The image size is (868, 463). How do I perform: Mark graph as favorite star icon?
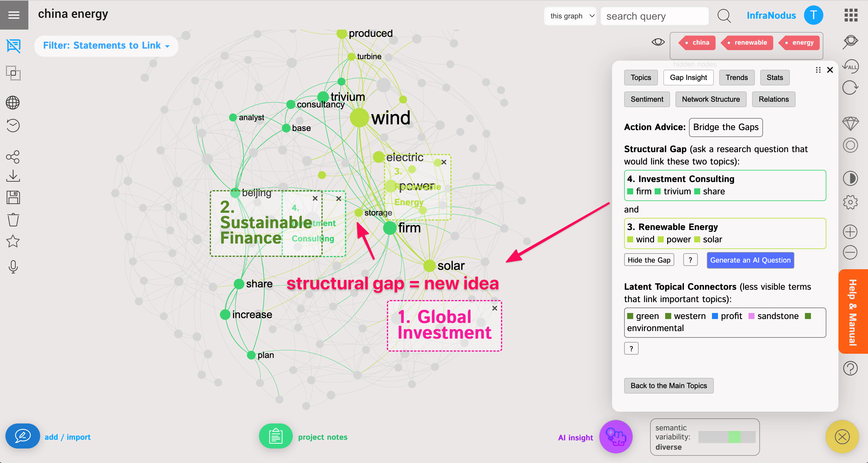pyautogui.click(x=13, y=241)
